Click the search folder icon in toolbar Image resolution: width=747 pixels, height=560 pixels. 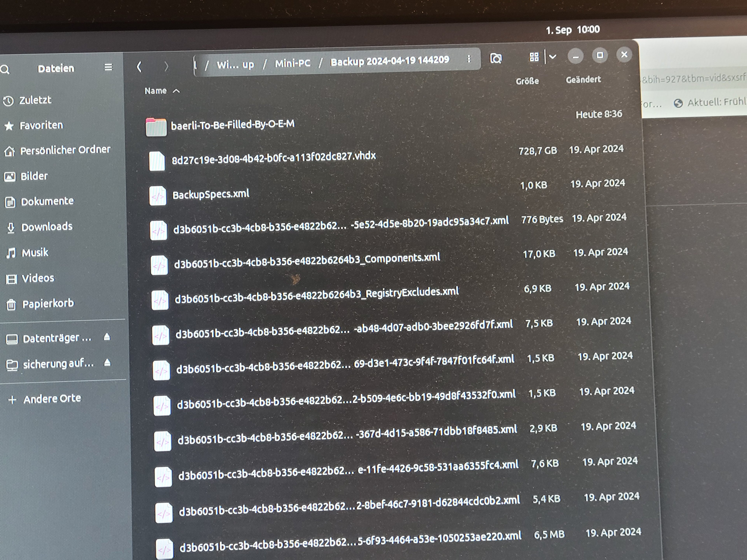point(496,58)
